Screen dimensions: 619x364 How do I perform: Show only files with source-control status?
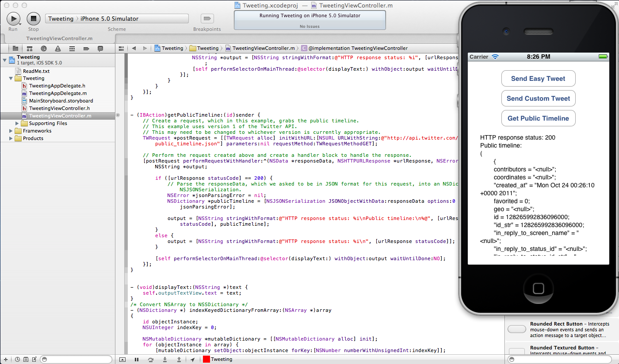pos(26,359)
